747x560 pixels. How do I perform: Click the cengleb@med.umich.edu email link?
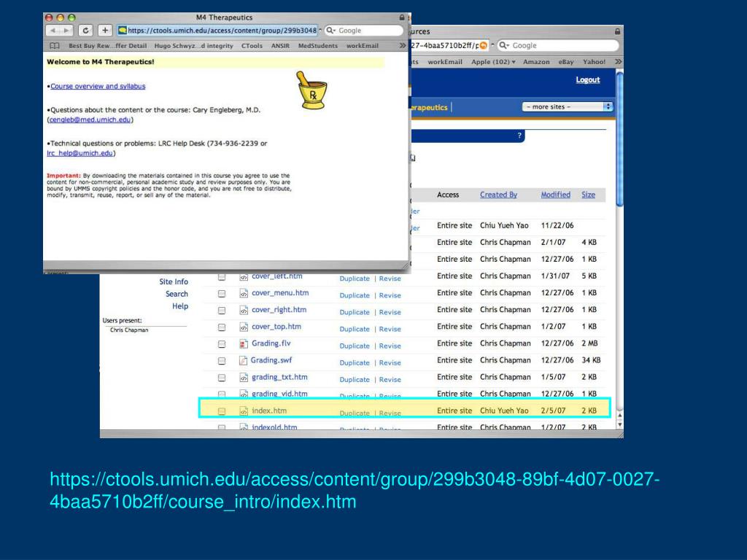(x=90, y=120)
